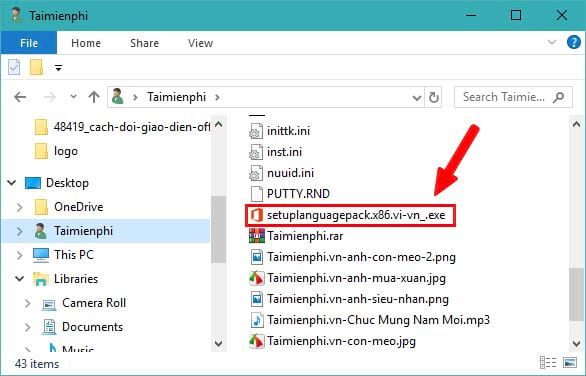The height and width of the screenshot is (376, 586).
Task: Go up one folder level
Action: click(94, 97)
